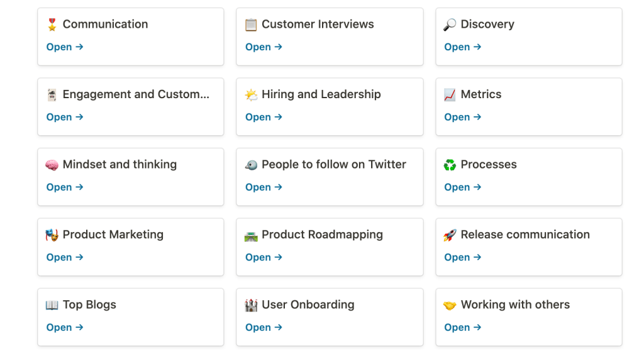Image resolution: width=644 pixels, height=358 pixels.
Task: Click the open book icon beside Top Blogs
Action: pyautogui.click(x=52, y=305)
